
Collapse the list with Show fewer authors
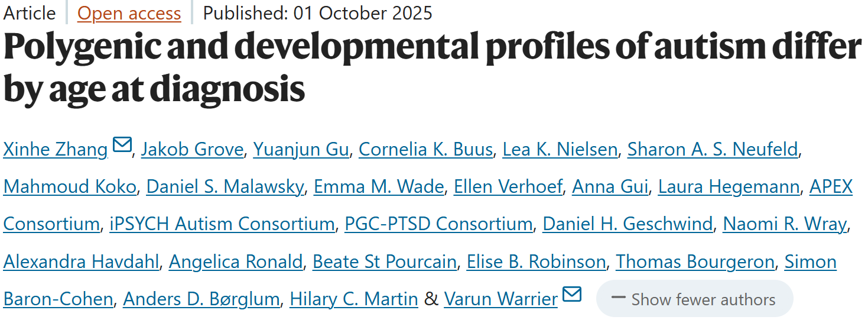pyautogui.click(x=694, y=299)
